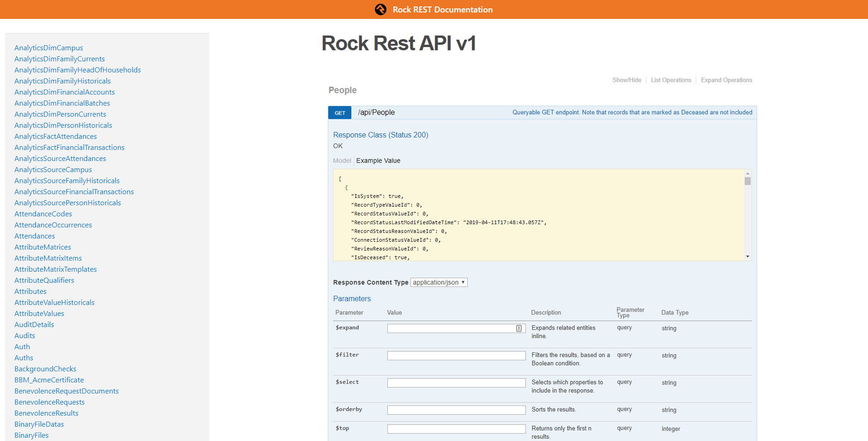Open the Audits sidebar link

[x=24, y=335]
